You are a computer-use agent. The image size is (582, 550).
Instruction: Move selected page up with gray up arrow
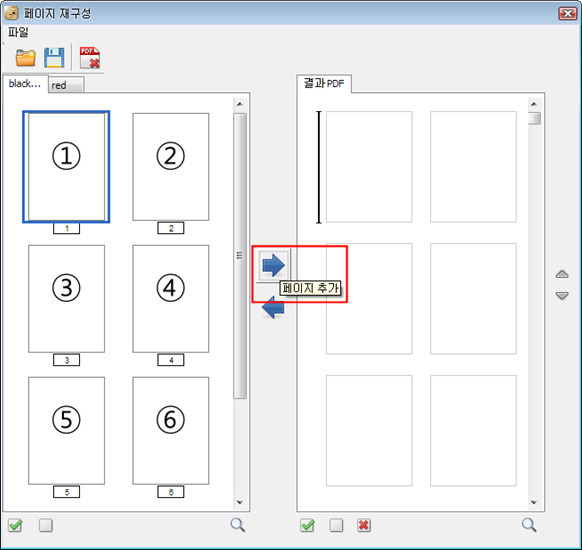tap(562, 274)
